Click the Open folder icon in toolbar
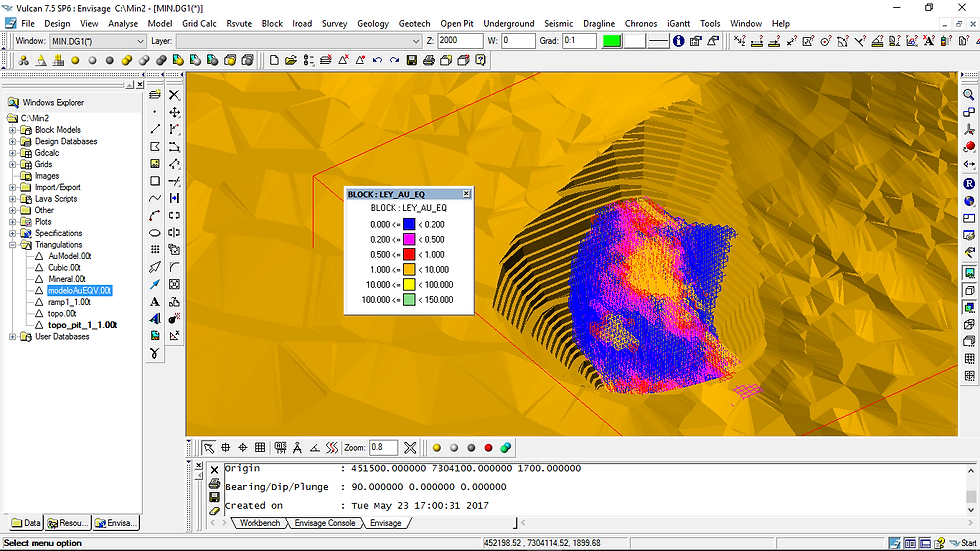Image resolution: width=980 pixels, height=551 pixels. 291,60
